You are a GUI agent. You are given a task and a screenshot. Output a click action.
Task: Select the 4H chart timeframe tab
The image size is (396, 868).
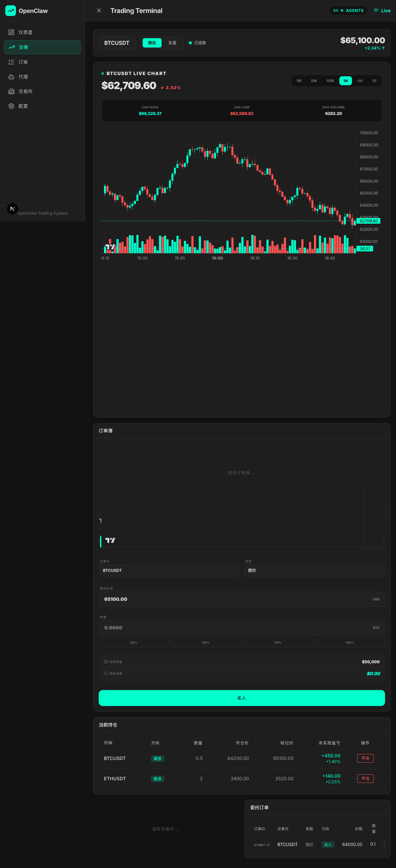[360, 81]
